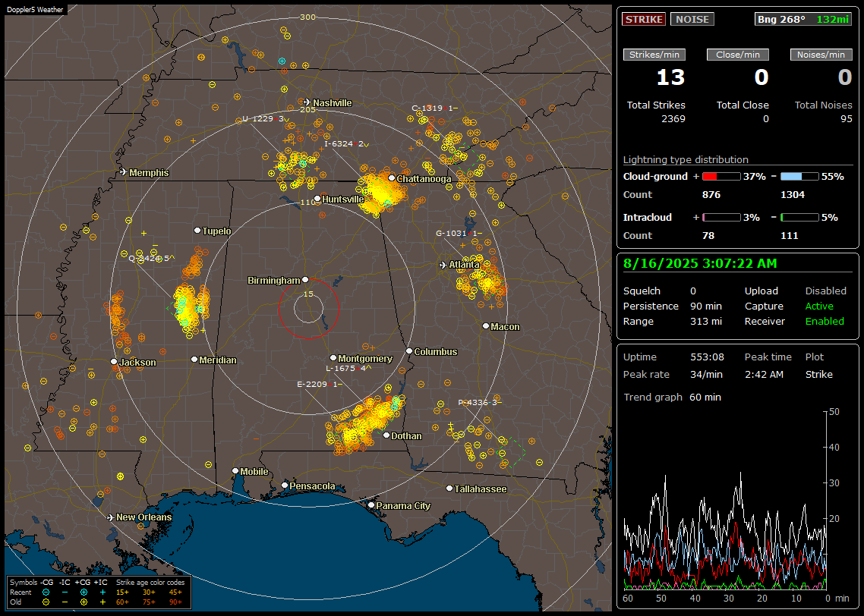Click the Pensacola city marker
The height and width of the screenshot is (616, 864).
(x=285, y=485)
